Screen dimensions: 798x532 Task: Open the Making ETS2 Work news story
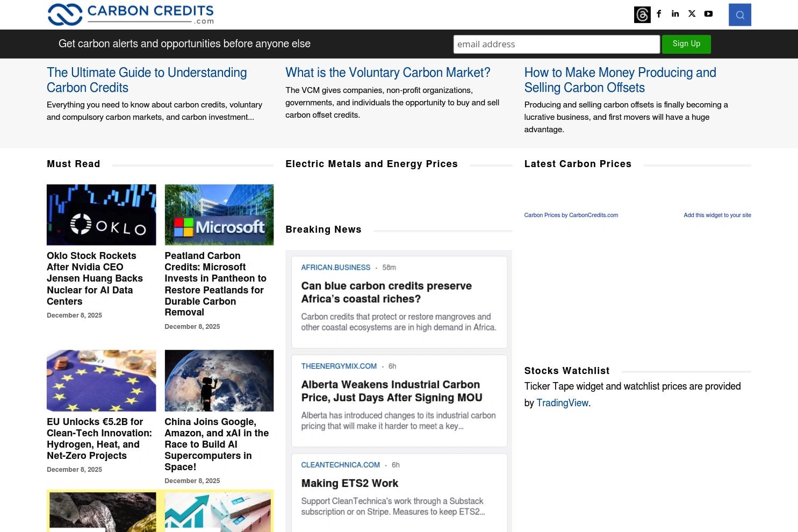pos(350,483)
